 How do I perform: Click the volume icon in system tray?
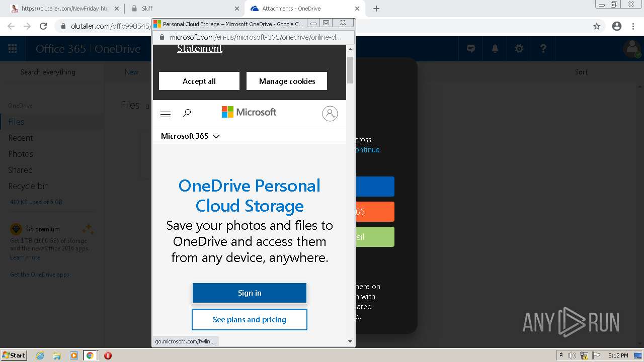572,355
